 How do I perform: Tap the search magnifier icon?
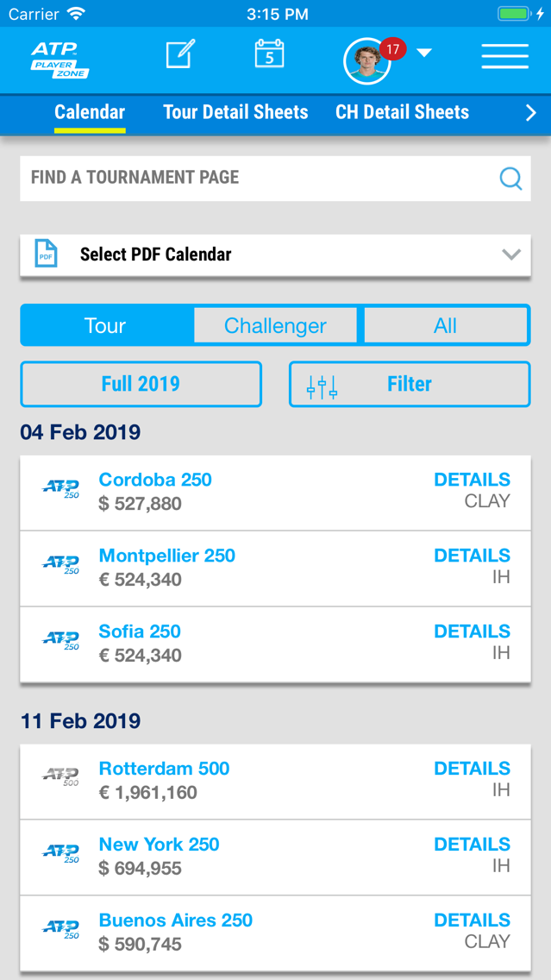[511, 179]
